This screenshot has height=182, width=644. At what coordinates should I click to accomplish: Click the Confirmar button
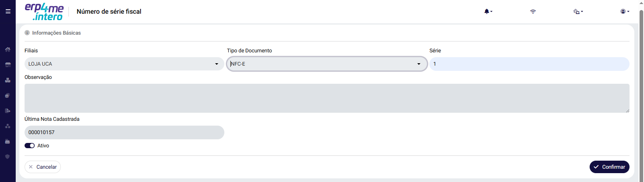pyautogui.click(x=609, y=167)
